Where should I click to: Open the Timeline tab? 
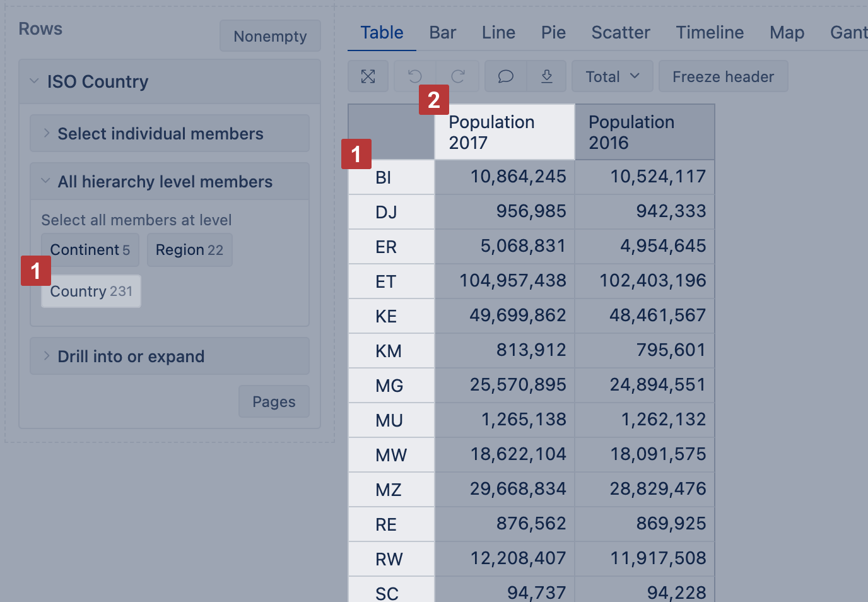710,33
